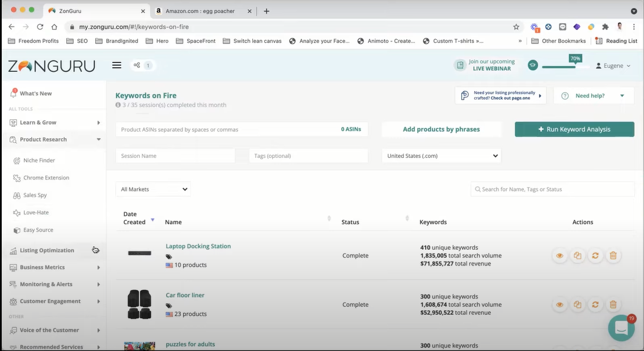Viewport: 644px width, 351px height.
Task: Open the United States (.com) marketplace dropdown
Action: 441,156
